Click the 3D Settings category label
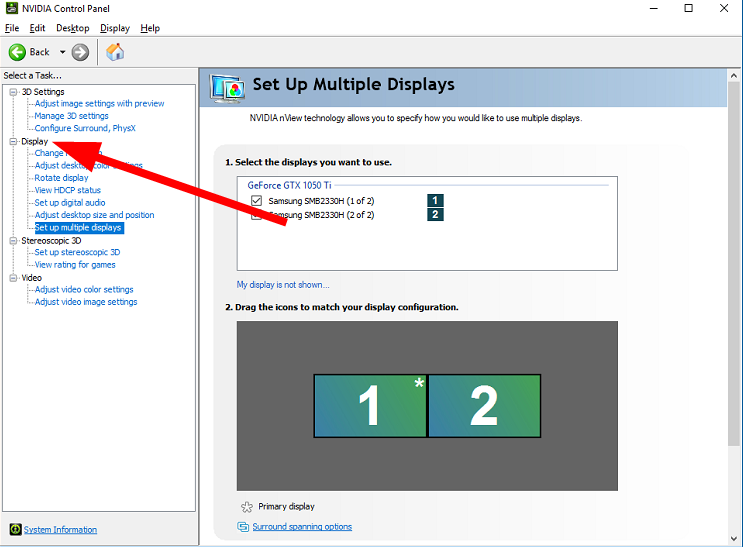 click(43, 92)
